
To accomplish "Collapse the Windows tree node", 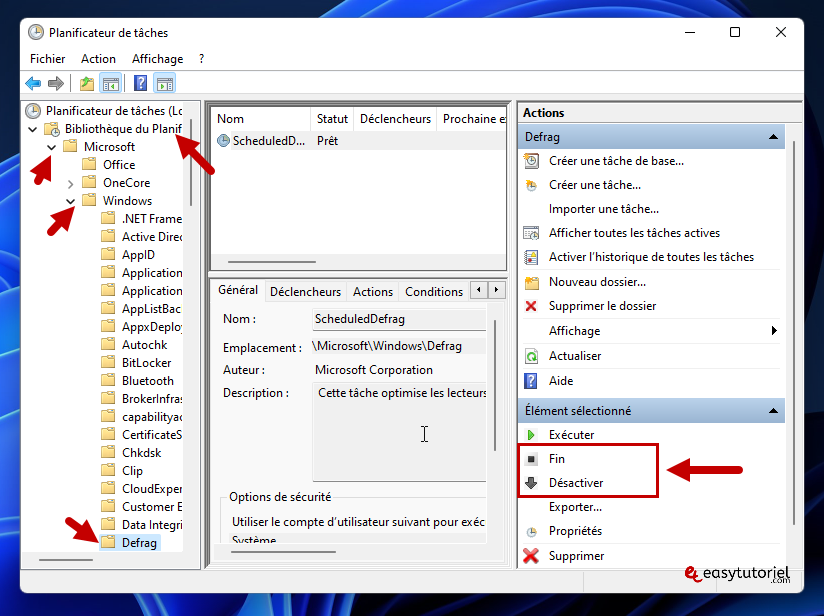I will click(x=70, y=201).
